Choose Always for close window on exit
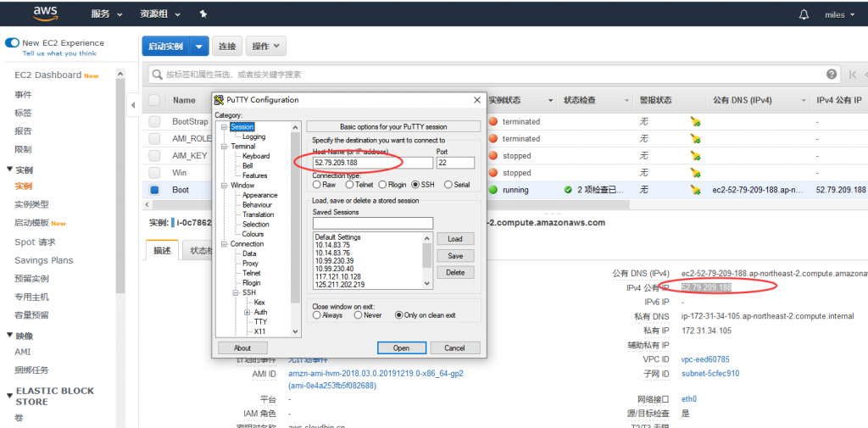 (317, 315)
